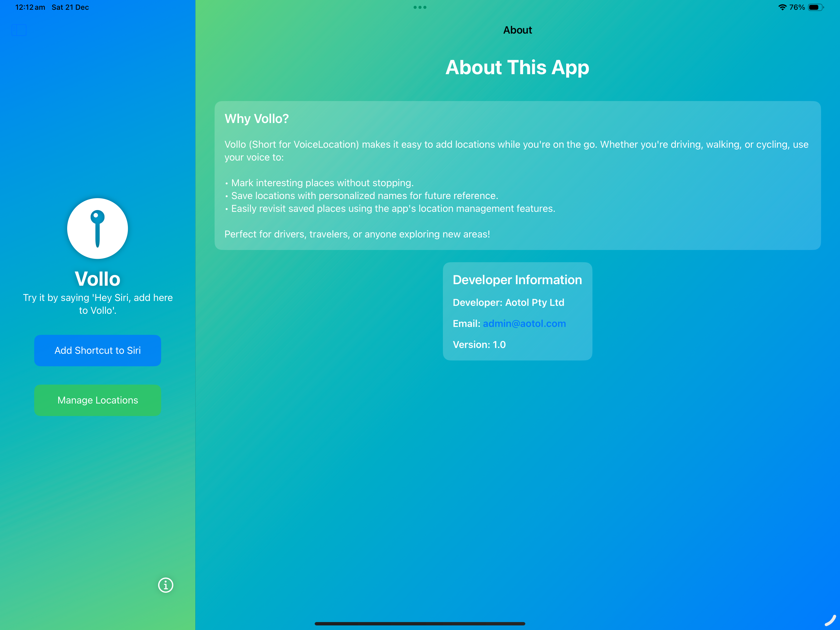The width and height of the screenshot is (840, 630).
Task: Tap 'Perfect for drivers, travelers' sentence
Action: click(357, 234)
